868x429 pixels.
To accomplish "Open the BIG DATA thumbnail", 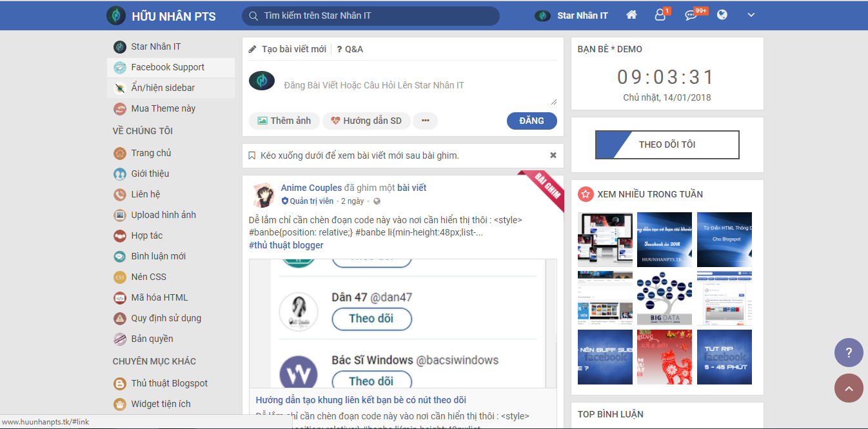I will tap(664, 298).
